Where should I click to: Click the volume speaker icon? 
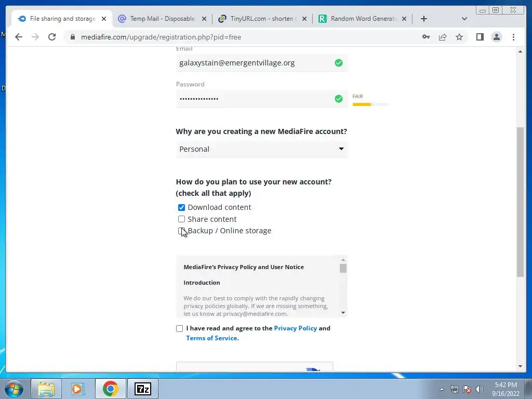[x=480, y=389]
